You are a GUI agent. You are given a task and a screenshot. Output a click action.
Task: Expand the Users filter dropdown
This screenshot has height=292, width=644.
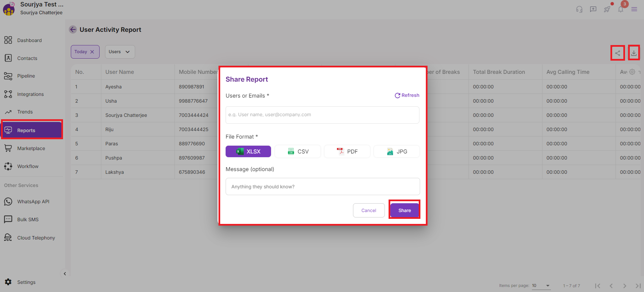tap(120, 52)
